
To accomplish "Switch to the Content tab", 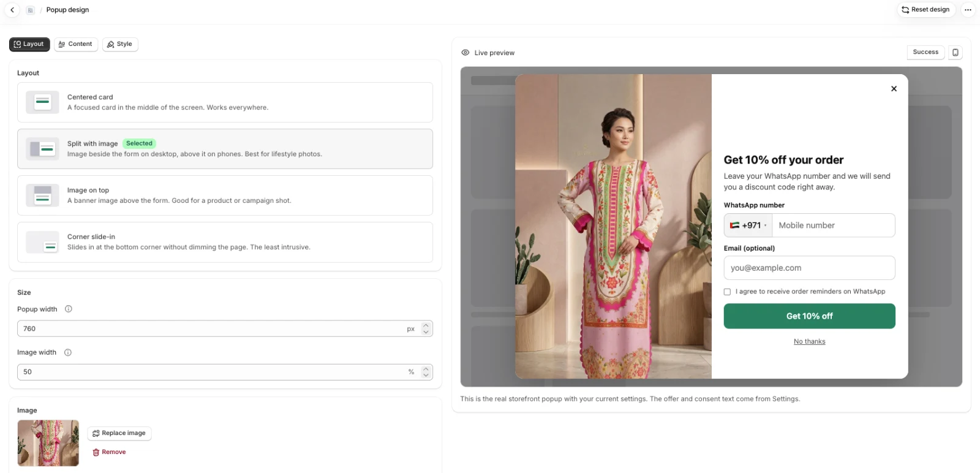I will 76,44.
